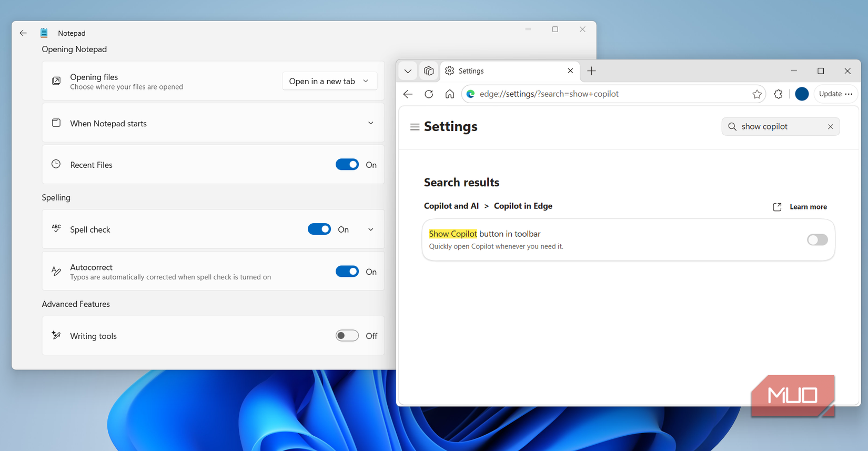
Task: Click the search magnifier in Settings
Action: pyautogui.click(x=732, y=127)
